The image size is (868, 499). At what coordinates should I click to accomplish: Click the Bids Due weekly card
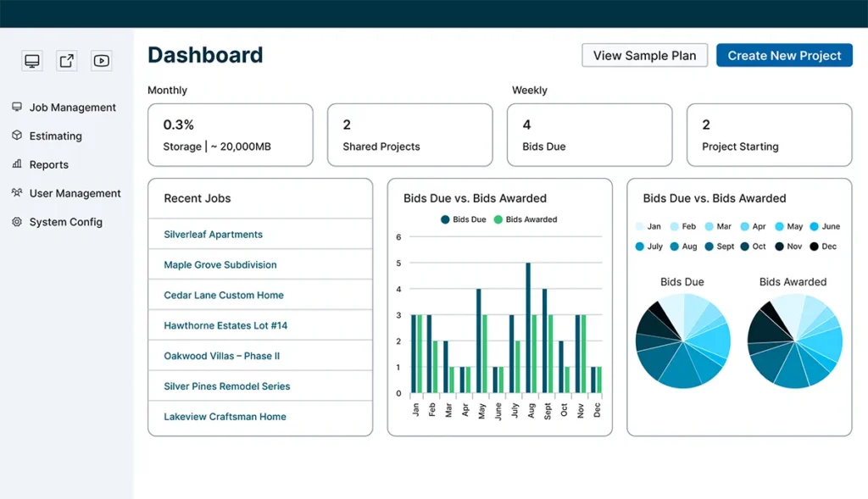590,135
